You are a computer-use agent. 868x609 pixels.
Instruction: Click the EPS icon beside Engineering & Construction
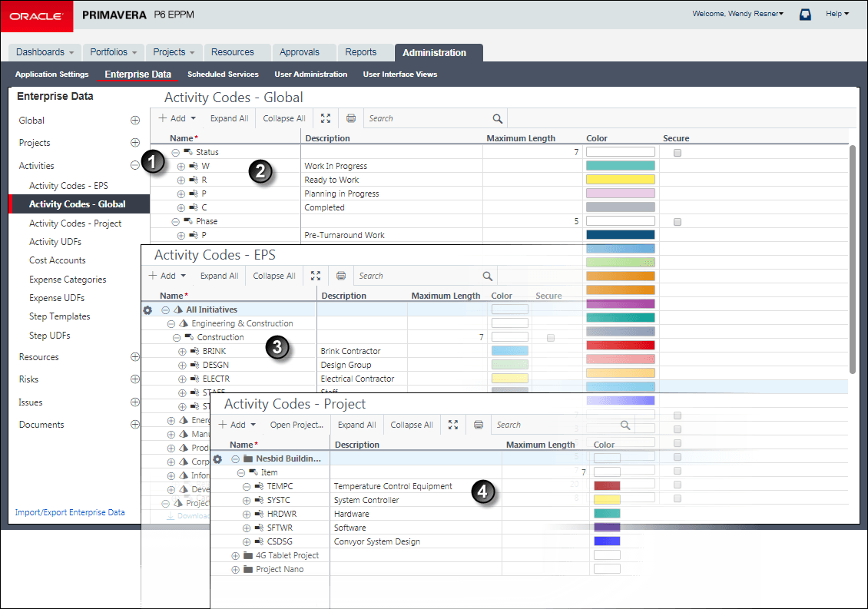tap(184, 323)
